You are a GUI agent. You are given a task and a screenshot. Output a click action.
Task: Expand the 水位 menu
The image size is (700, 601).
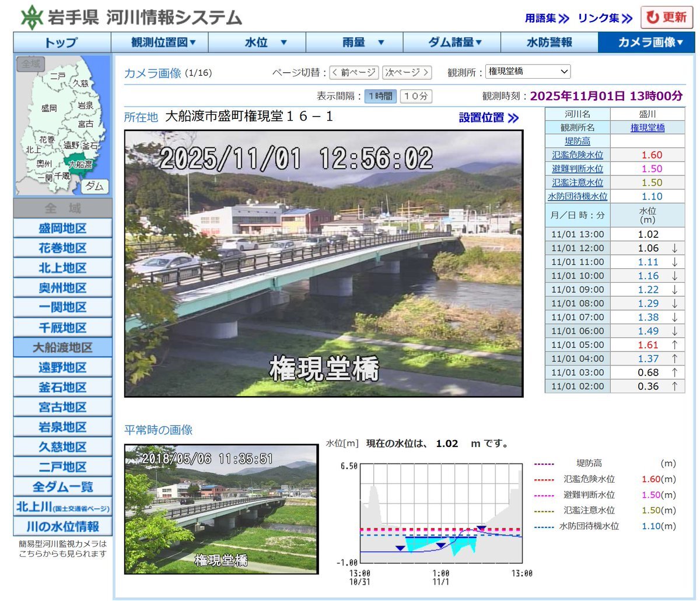pos(257,43)
